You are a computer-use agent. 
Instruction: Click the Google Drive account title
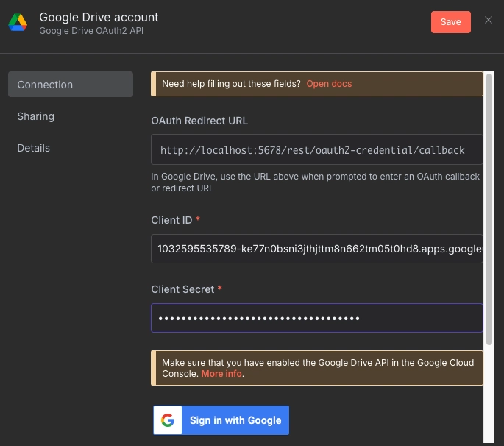(99, 18)
